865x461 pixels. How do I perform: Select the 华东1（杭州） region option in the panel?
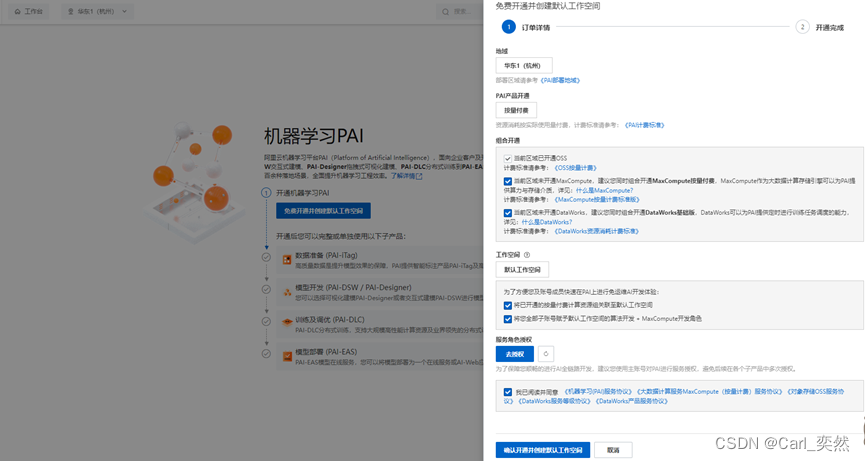(524, 66)
